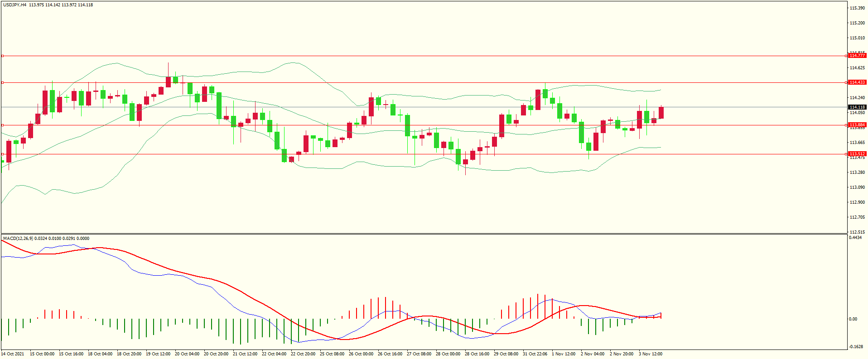The image size is (868, 359).
Task: Click the 0.4434 value on MACD scale
Action: 855,238
